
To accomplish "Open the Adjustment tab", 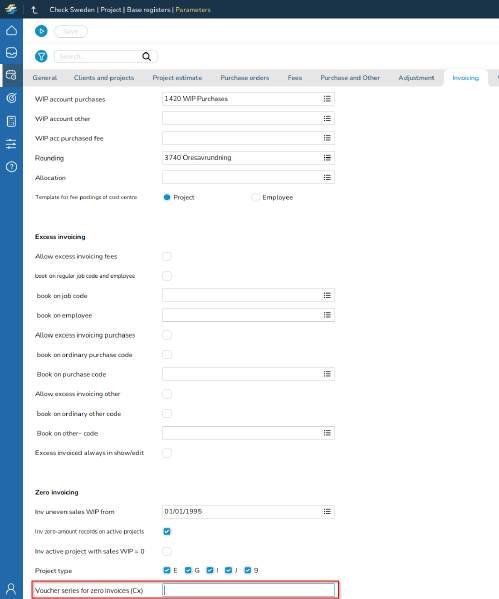I will (x=416, y=78).
